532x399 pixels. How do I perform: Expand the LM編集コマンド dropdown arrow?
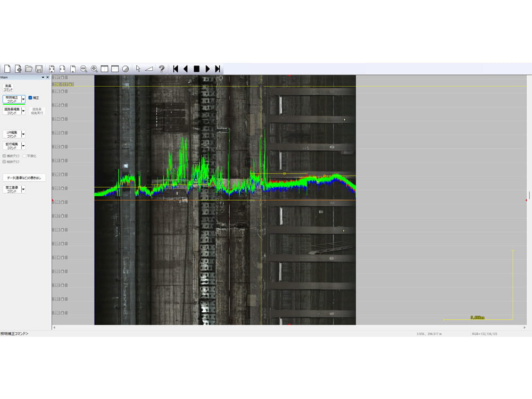coord(23,134)
